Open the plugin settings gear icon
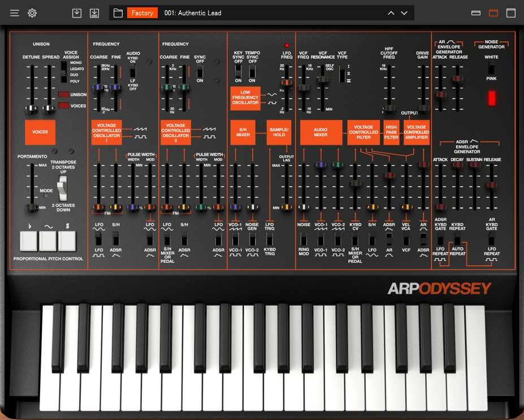Screen dimensions: 524x420 pos(32,12)
